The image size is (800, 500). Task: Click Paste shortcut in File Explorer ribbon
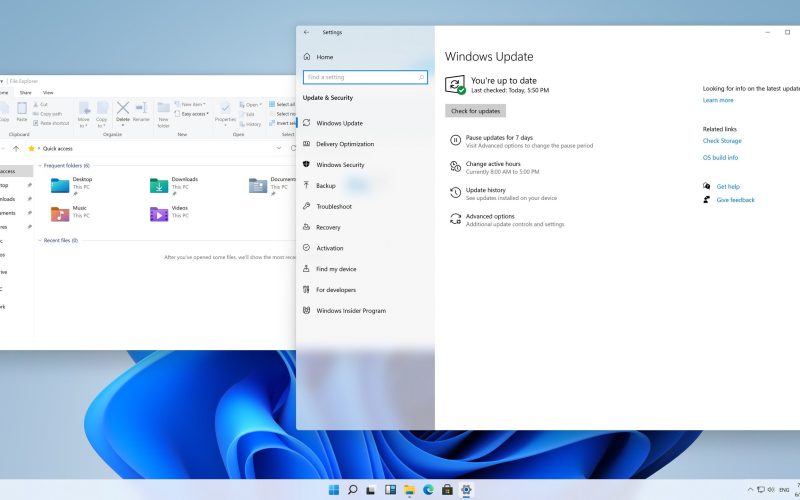51,123
